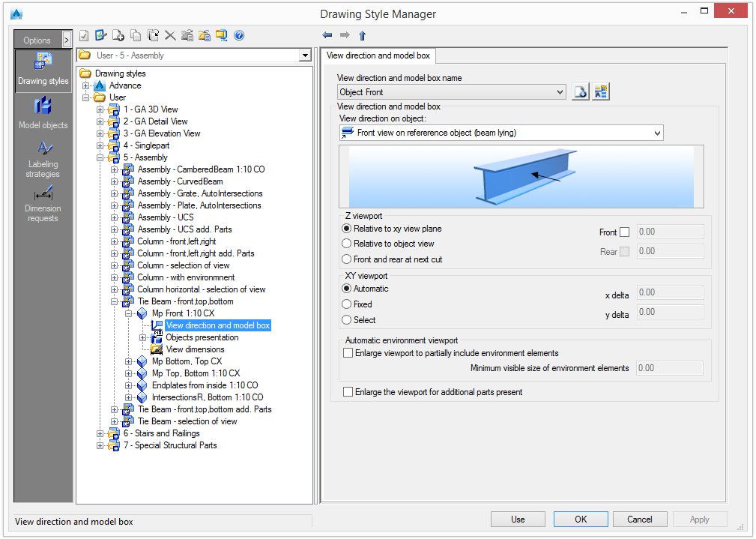The height and width of the screenshot is (539, 756).
Task: Click the arrow next to Options
Action: point(67,40)
